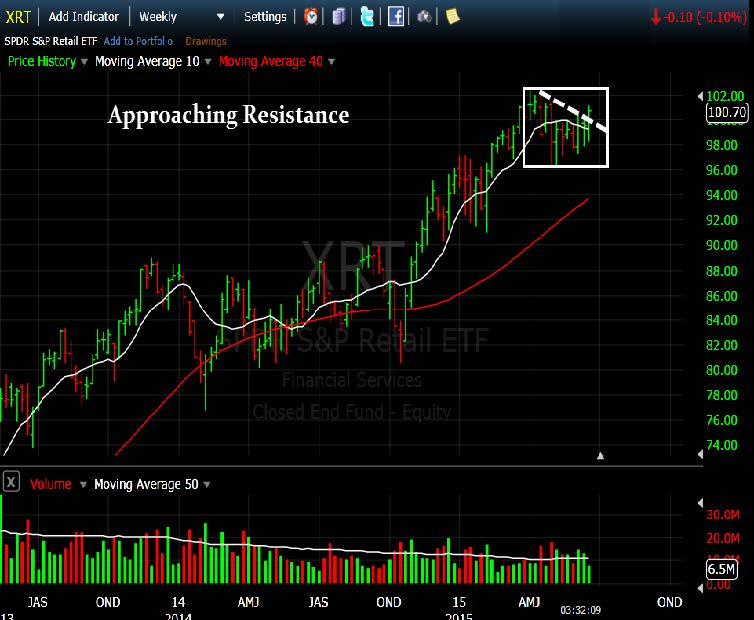Click the 2014 year label on axis
This screenshot has height=620, width=754.
click(178, 616)
